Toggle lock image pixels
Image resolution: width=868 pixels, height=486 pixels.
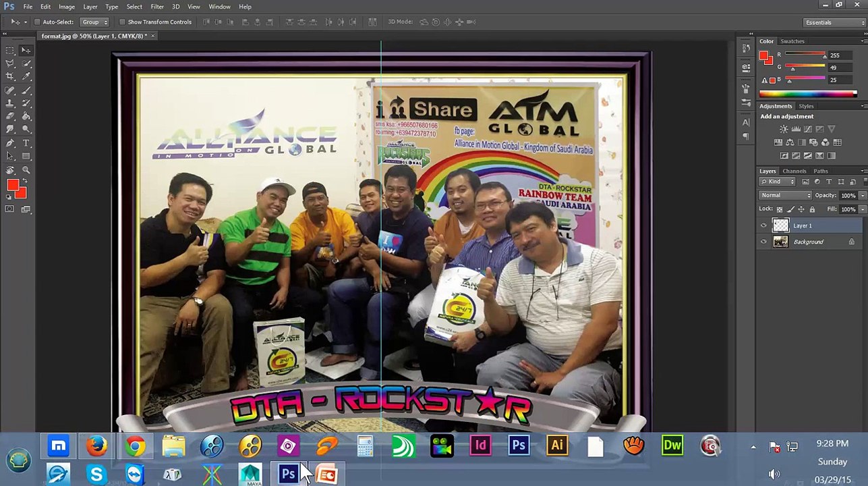coord(790,209)
